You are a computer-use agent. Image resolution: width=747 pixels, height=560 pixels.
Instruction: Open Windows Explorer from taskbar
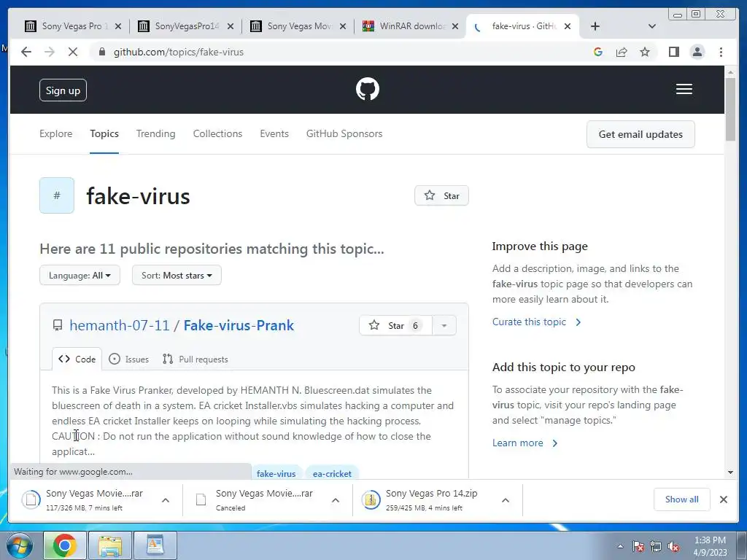point(110,545)
